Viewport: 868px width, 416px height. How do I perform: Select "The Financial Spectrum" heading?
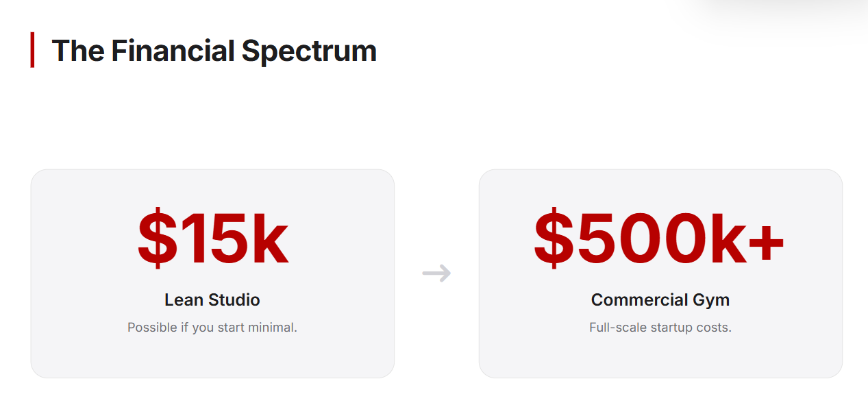click(x=214, y=51)
